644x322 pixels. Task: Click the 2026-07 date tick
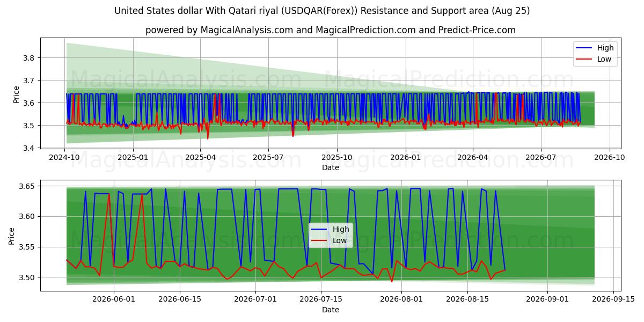[540, 157]
